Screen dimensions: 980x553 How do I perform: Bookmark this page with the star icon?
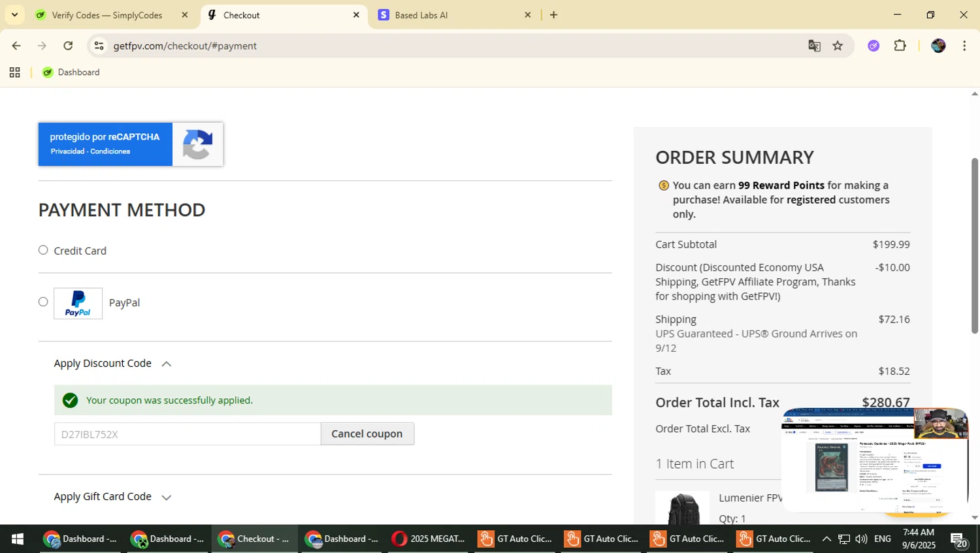(838, 46)
